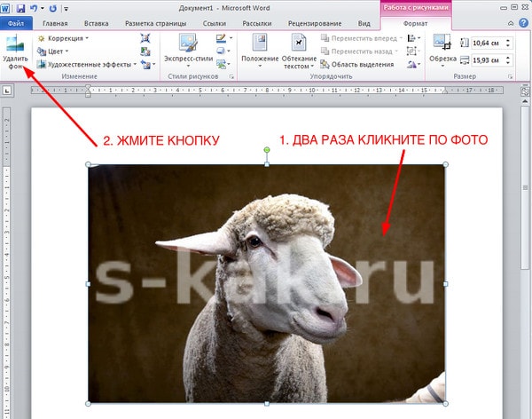Click the Удалить фон (Remove Background) button

15,51
